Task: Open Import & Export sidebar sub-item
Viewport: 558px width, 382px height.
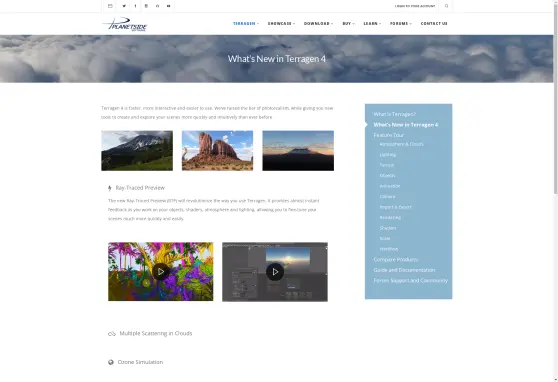Action: (x=395, y=207)
